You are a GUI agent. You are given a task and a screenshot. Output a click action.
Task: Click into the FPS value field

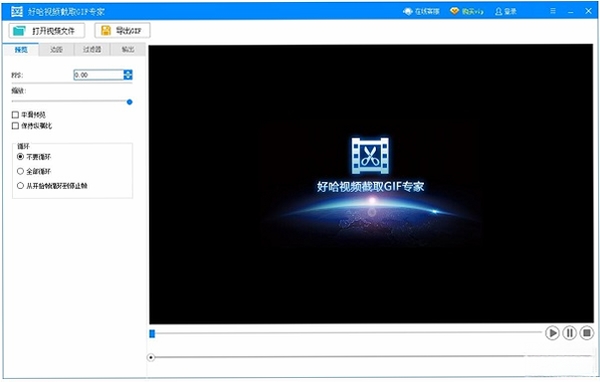click(x=98, y=75)
